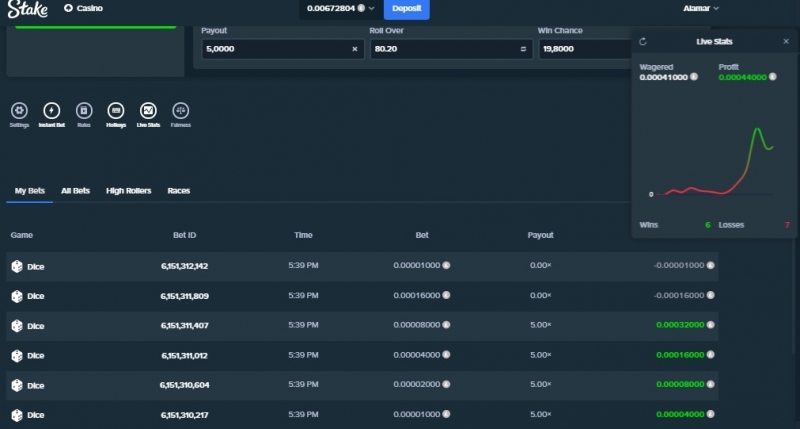Open bet ID 6,151,310,604
The height and width of the screenshot is (429, 800).
[184, 385]
